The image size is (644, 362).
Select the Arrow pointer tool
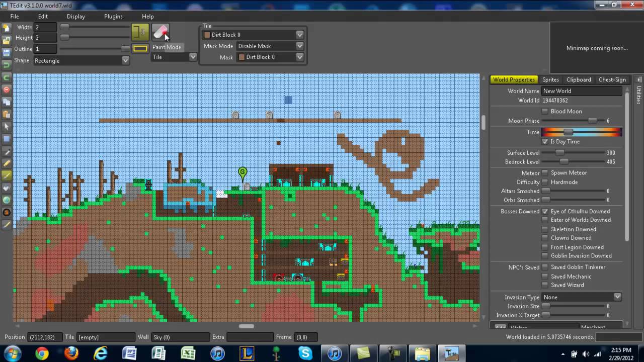pyautogui.click(x=7, y=127)
